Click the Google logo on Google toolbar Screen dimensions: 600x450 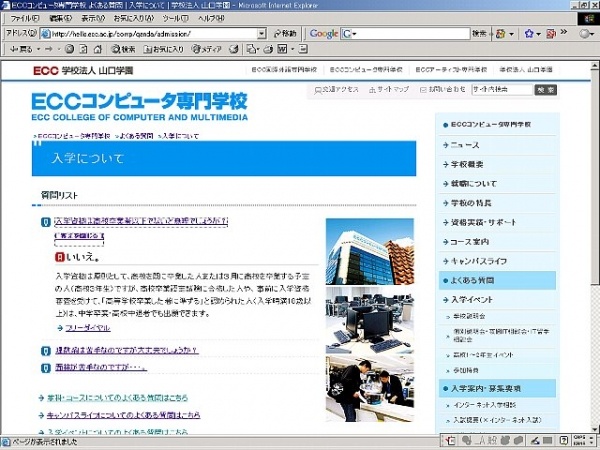click(x=324, y=34)
